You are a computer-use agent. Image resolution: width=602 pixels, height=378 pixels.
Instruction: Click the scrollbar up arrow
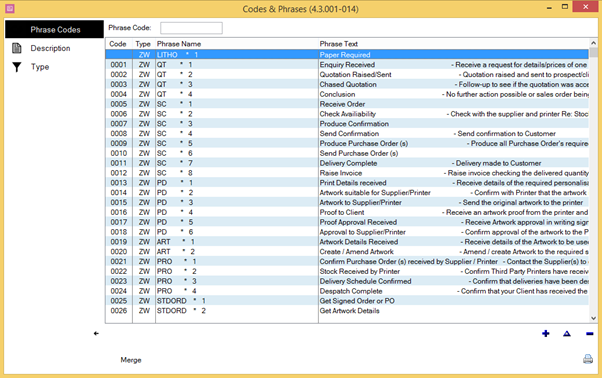[594, 43]
